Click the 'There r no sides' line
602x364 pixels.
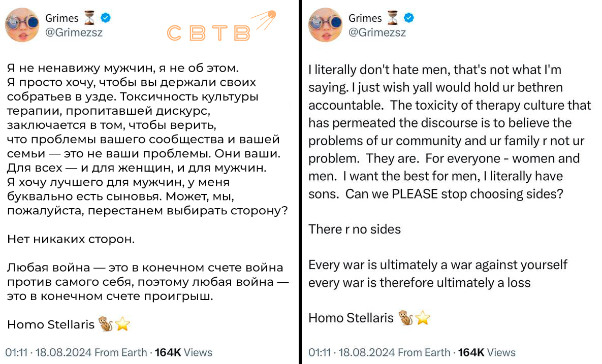tap(355, 229)
